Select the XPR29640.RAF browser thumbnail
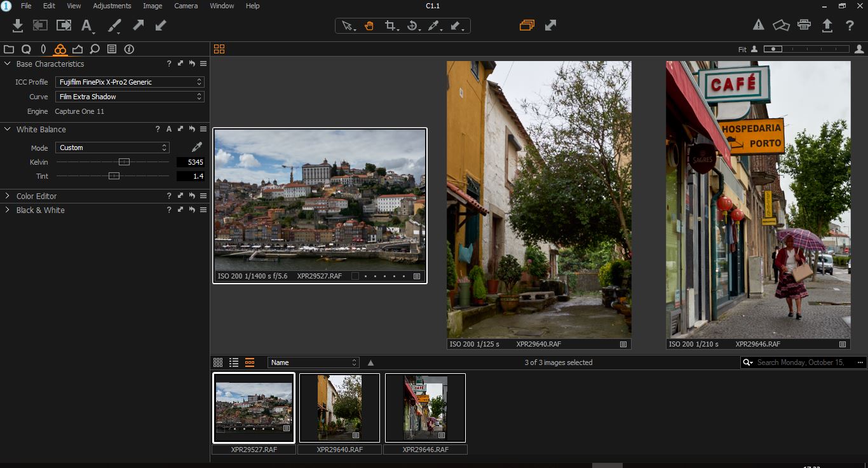The width and height of the screenshot is (868, 468). pyautogui.click(x=339, y=408)
